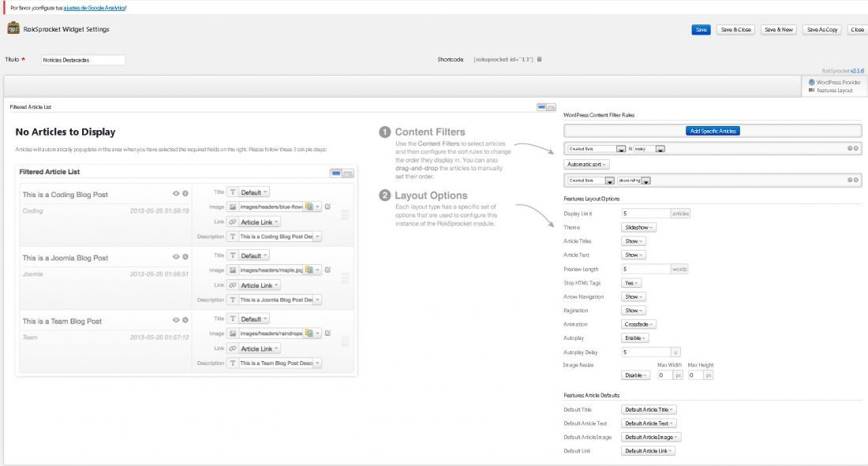The width and height of the screenshot is (868, 466).
Task: Click the chain icon of Coding post Link field
Action: click(233, 222)
